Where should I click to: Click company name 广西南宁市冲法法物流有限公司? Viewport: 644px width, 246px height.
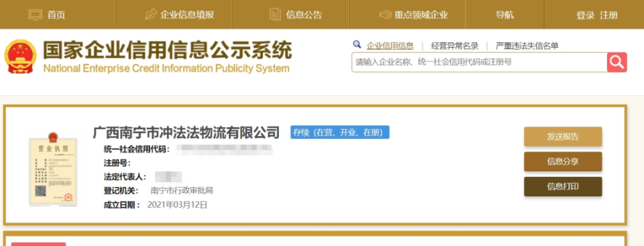pyautogui.click(x=186, y=132)
